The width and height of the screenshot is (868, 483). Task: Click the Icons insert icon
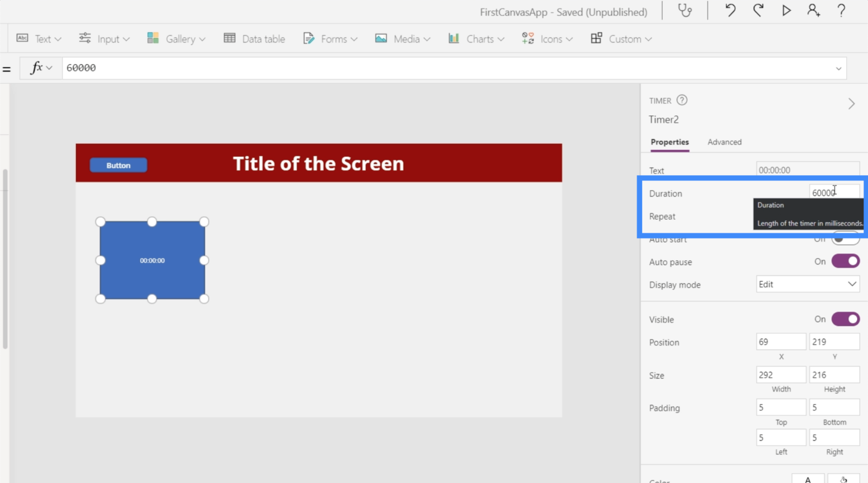point(528,38)
